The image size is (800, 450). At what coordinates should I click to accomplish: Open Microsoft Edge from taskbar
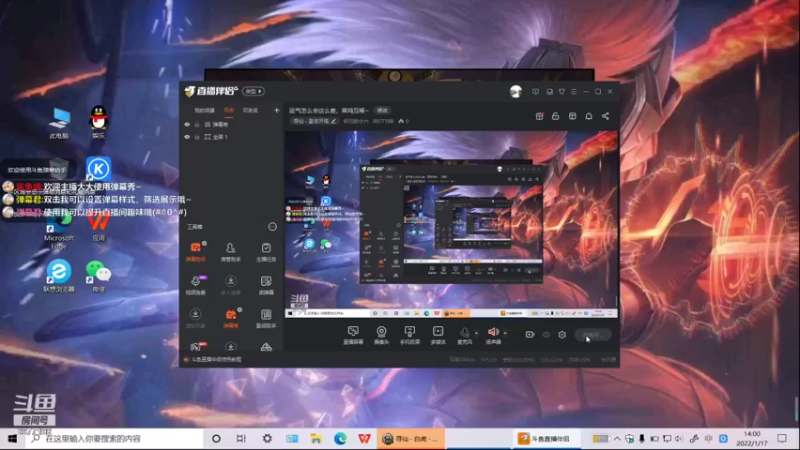pos(340,438)
